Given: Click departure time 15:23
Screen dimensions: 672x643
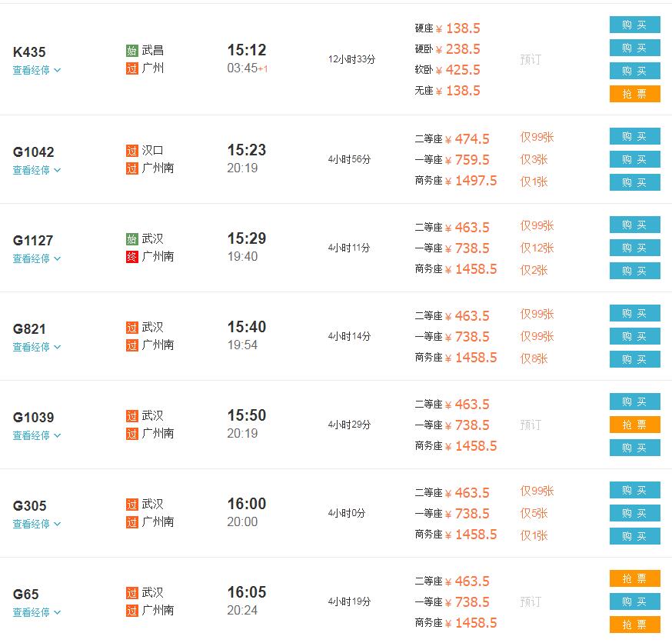Looking at the screenshot, I should point(247,150).
